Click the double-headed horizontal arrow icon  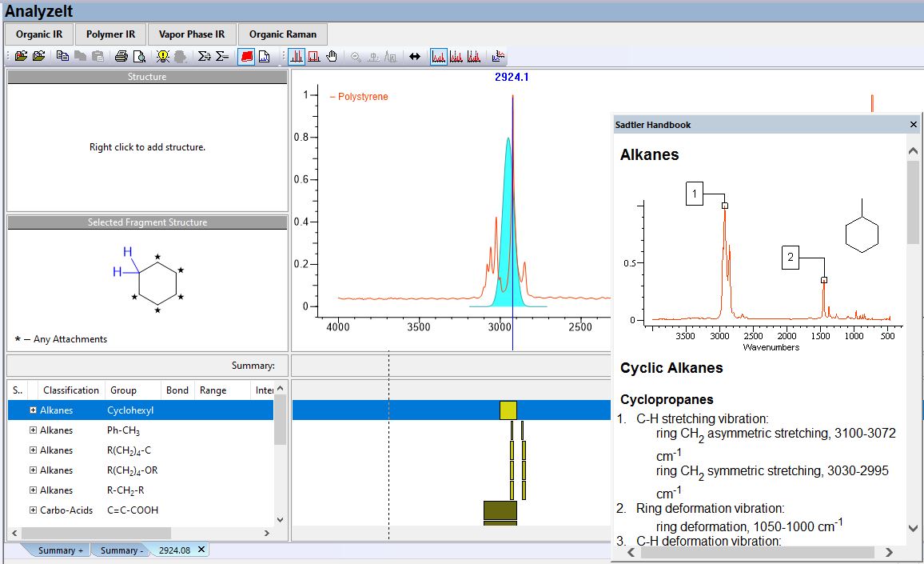(x=415, y=57)
